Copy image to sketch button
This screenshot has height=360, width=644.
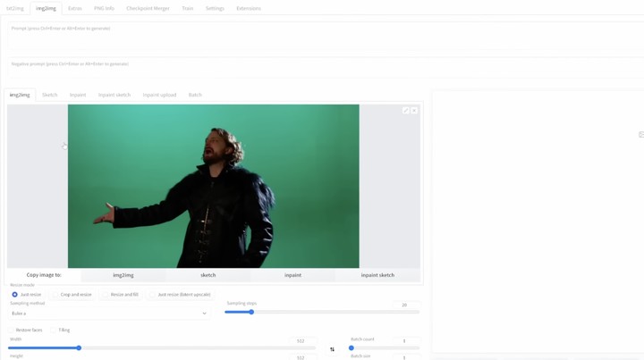point(208,275)
